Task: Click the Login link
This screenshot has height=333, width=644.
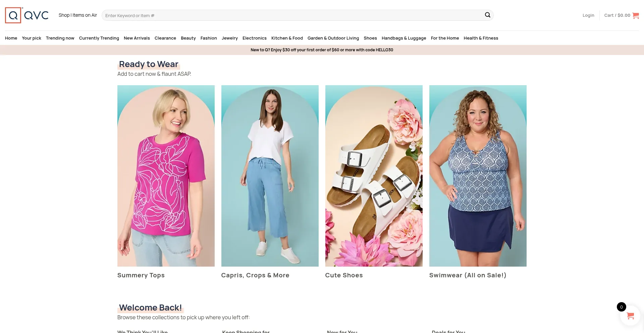Action: tap(588, 15)
